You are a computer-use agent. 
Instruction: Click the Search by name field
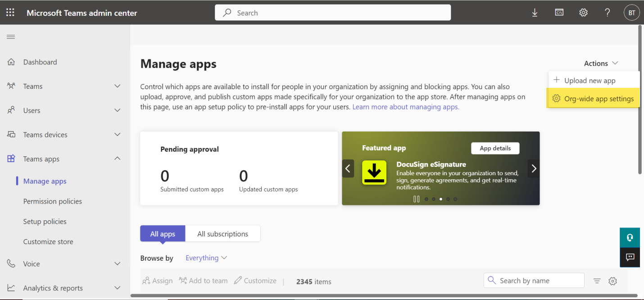[534, 281]
